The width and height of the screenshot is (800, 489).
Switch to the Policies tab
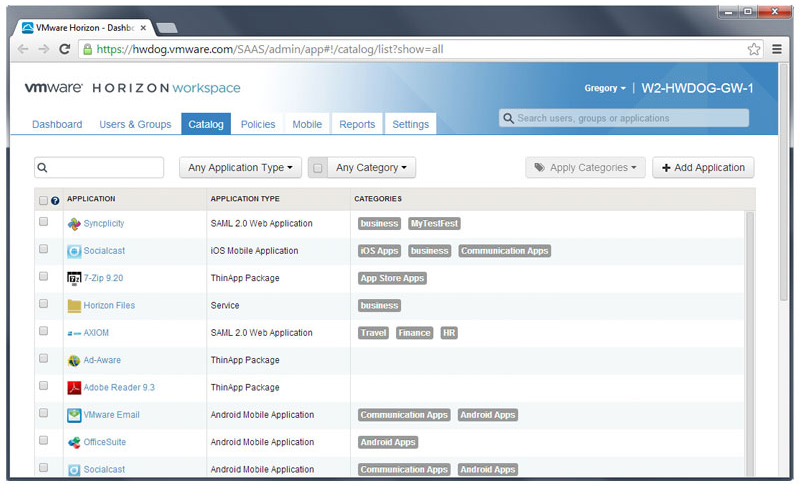(258, 124)
